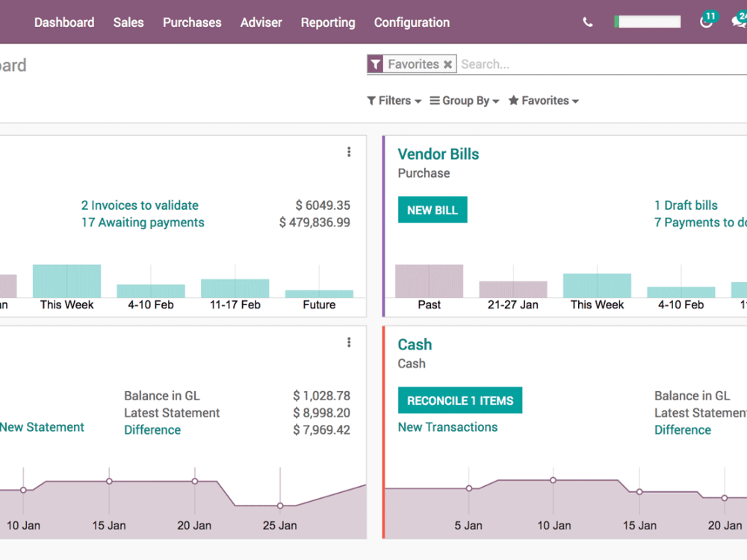This screenshot has height=560, width=747.
Task: Open the Vendor Bills card title
Action: [438, 155]
